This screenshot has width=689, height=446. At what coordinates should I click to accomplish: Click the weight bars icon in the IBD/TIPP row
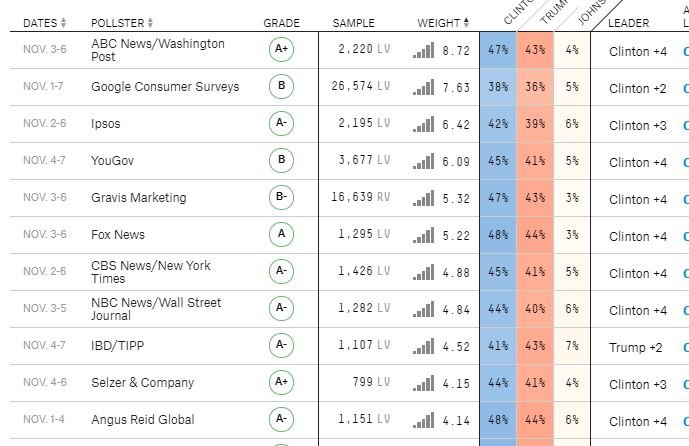coord(423,346)
